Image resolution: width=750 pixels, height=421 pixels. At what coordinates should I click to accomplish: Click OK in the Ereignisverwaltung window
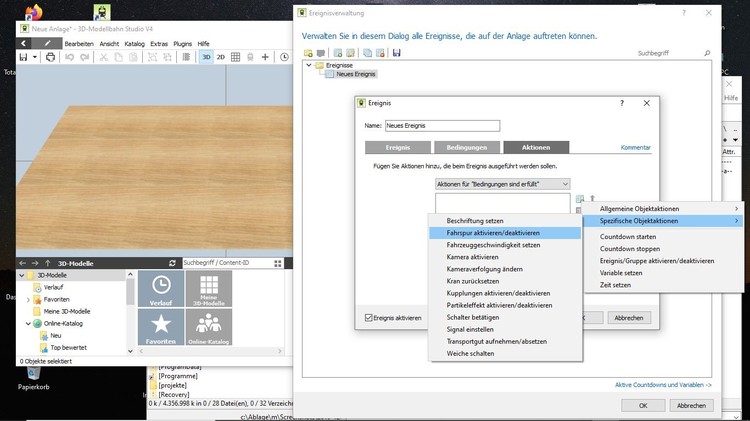[x=643, y=405]
